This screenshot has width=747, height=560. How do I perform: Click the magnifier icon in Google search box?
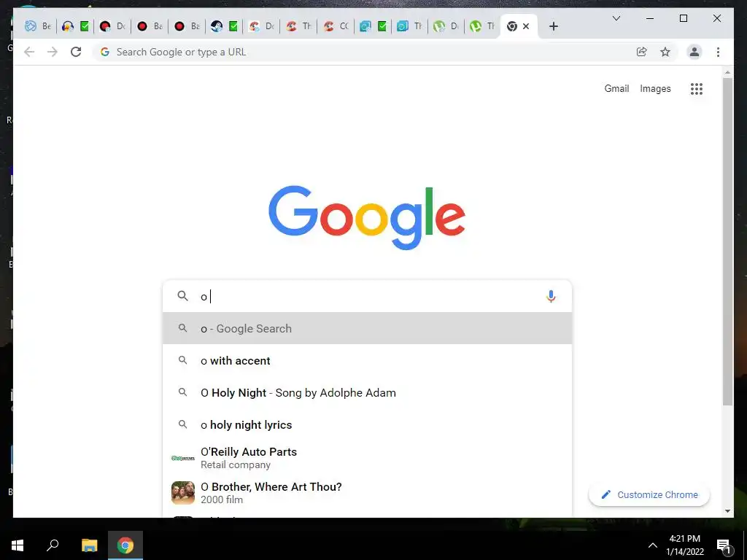183,296
